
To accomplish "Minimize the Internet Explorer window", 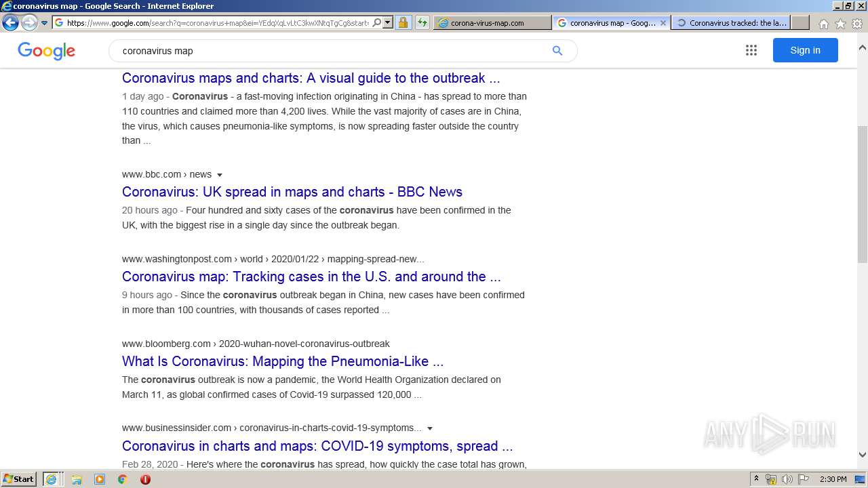I will [837, 5].
